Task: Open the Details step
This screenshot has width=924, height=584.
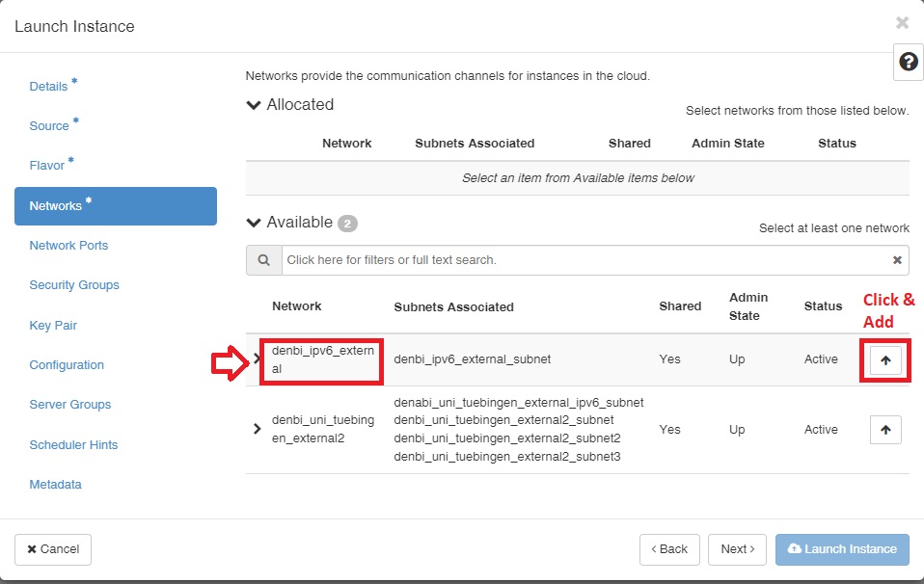Action: coord(48,87)
